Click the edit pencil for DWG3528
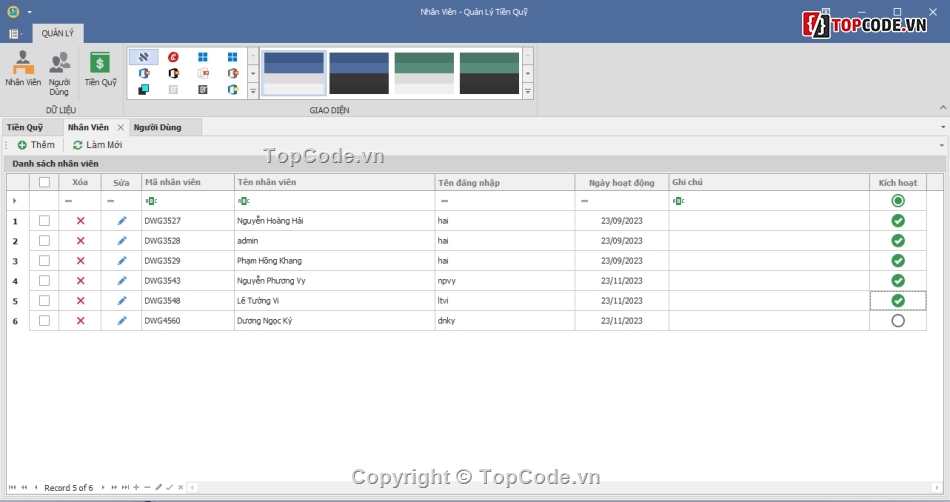This screenshot has width=950, height=502. [122, 241]
